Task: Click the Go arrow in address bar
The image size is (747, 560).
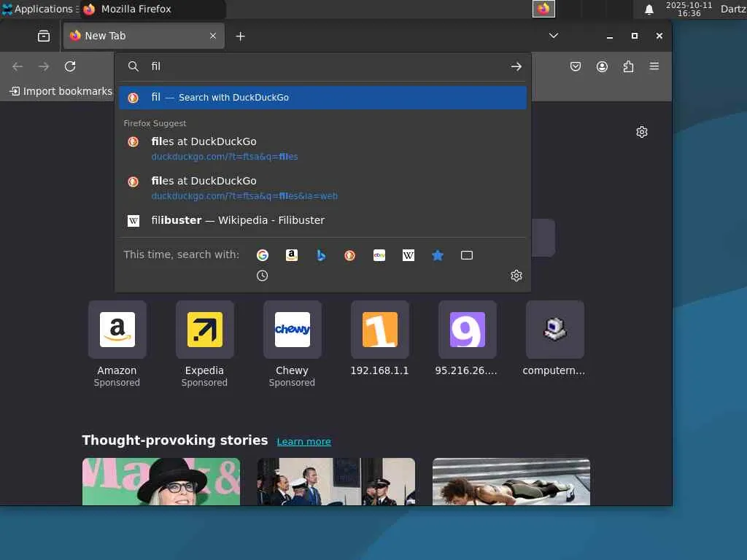Action: (x=516, y=66)
